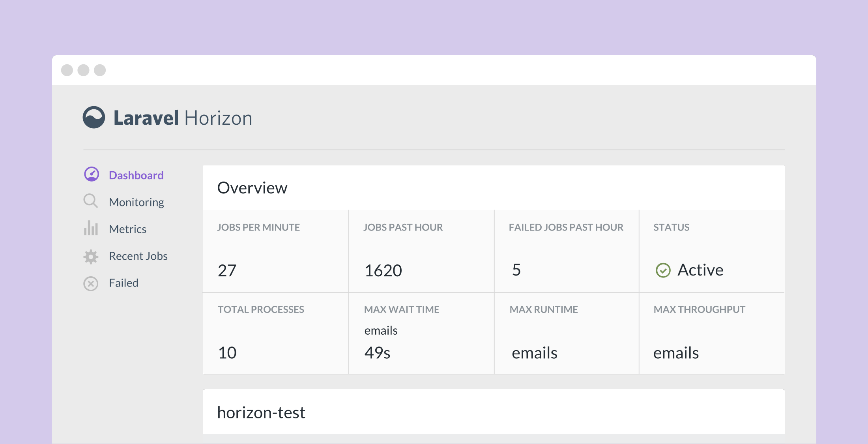
Task: Click the green Active status checkmark
Action: click(x=662, y=270)
